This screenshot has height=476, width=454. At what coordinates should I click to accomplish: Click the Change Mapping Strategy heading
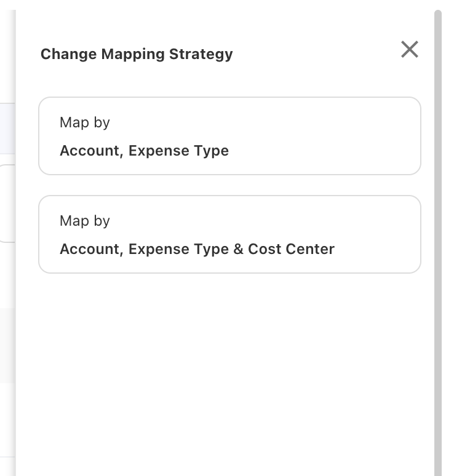137,54
